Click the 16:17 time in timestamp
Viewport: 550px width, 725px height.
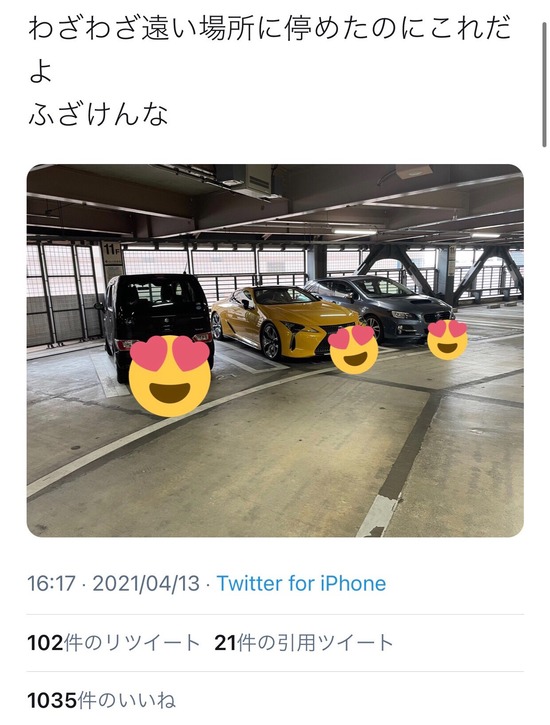click(51, 584)
